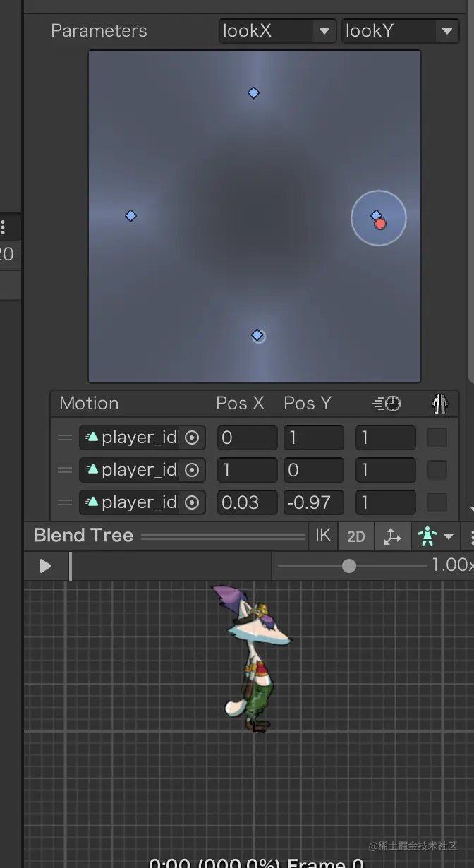Toggle pivot and mass center display icon
Screen dimensions: 474x868
[391, 536]
